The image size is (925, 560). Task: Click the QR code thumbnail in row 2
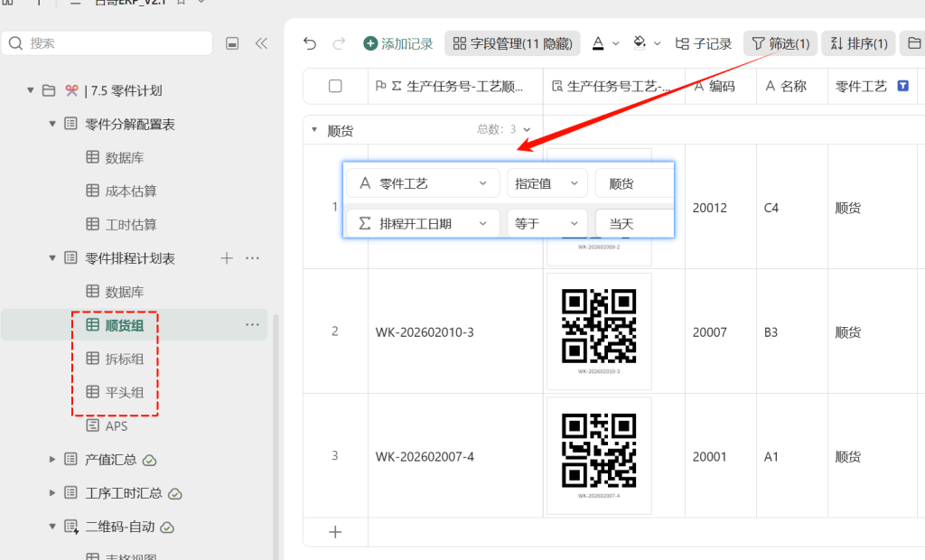point(599,331)
